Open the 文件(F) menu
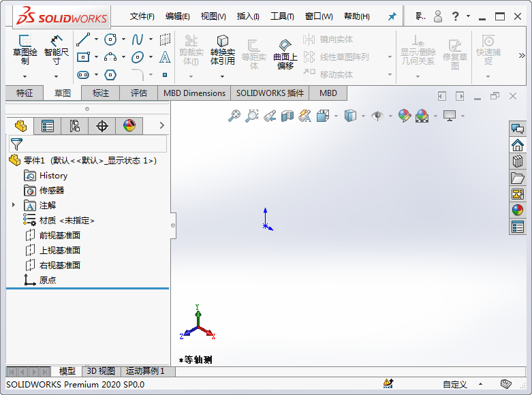Screen dimensions: 532x395 [x=142, y=16]
